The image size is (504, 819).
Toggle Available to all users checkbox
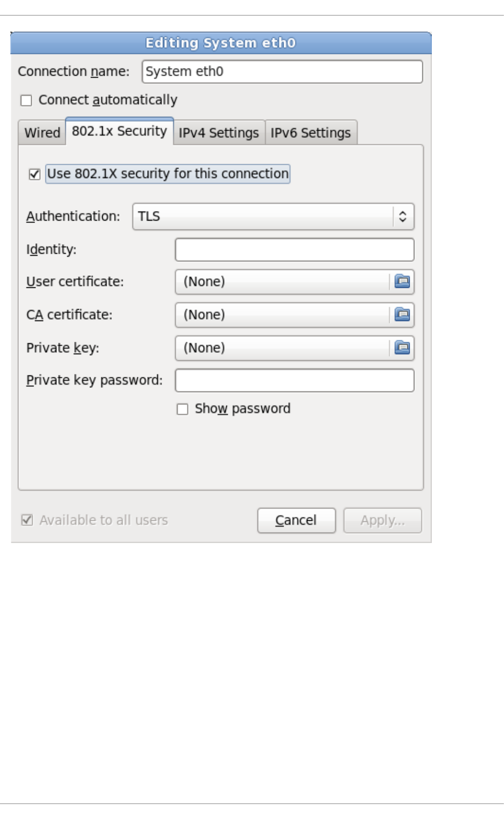[27, 520]
